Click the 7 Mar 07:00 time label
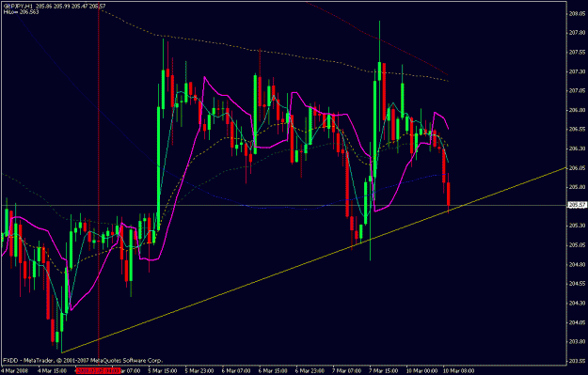588x375 pixels. [346, 371]
